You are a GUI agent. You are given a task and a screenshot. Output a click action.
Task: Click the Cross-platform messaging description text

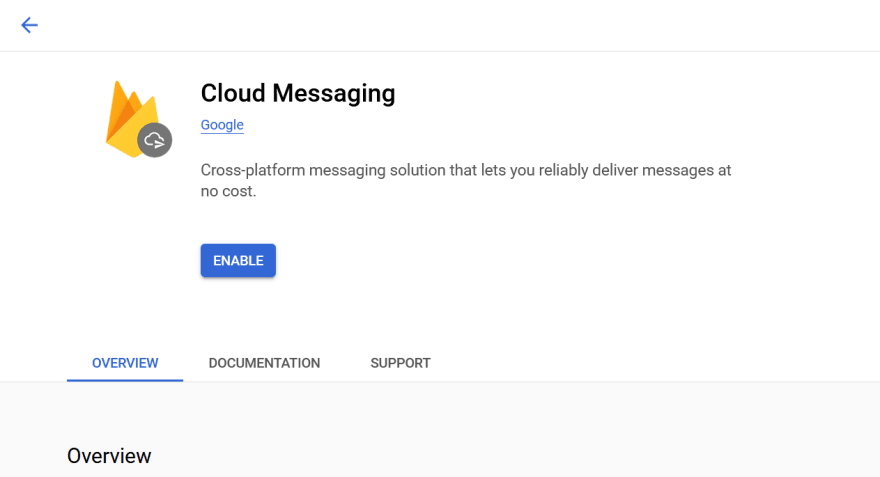[x=466, y=180]
